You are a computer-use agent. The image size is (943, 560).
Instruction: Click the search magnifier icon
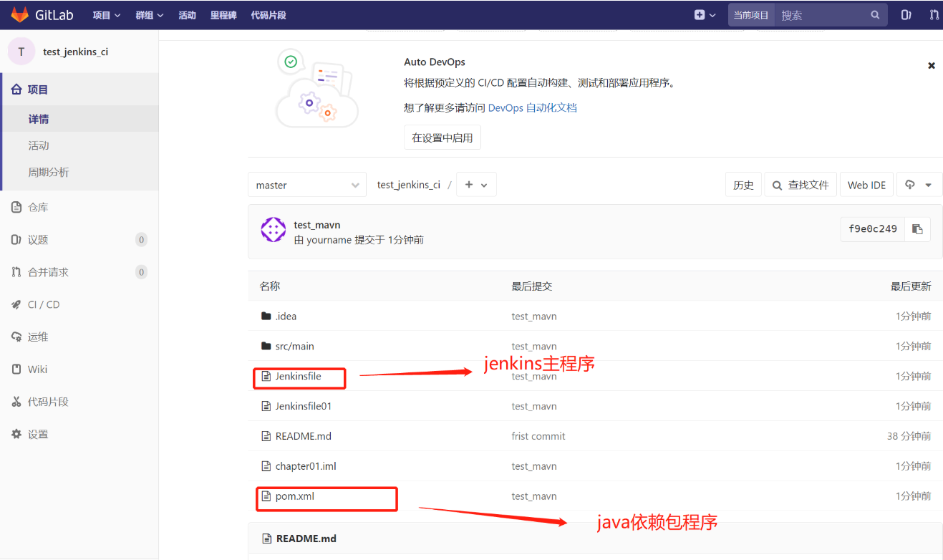coord(875,15)
